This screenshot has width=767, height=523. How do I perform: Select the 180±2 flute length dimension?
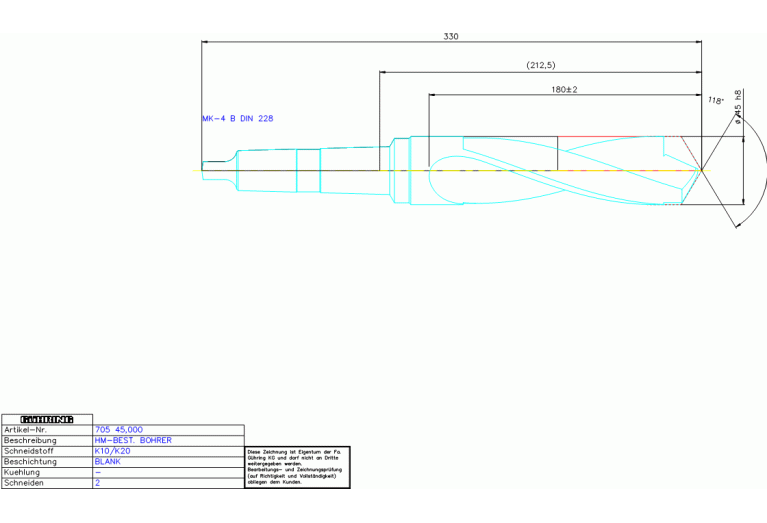click(x=564, y=89)
